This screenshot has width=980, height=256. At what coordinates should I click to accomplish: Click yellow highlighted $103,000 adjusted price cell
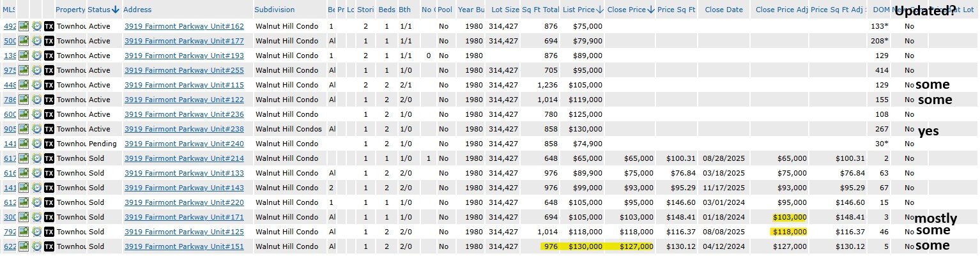(x=790, y=217)
